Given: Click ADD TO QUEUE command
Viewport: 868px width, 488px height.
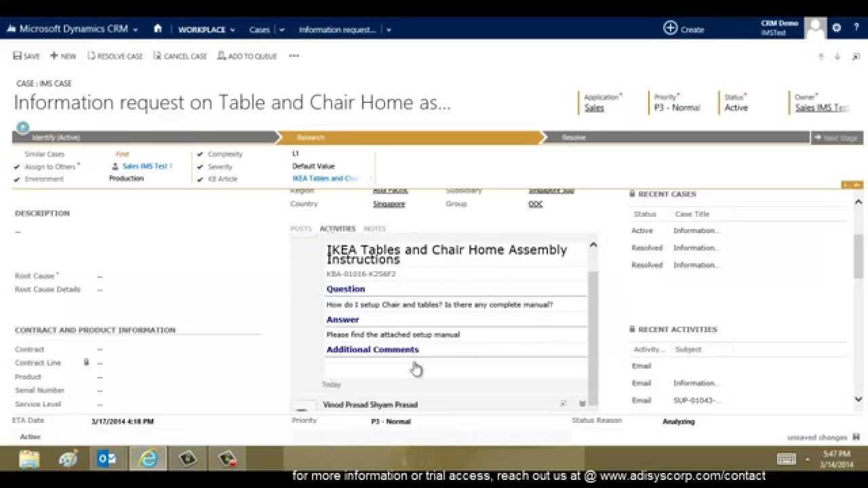Looking at the screenshot, I should coord(247,56).
